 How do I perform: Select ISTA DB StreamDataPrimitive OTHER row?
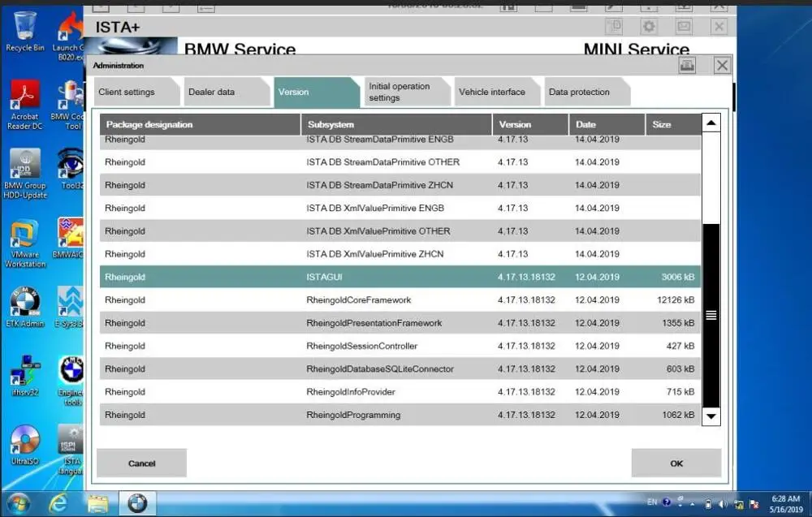click(400, 162)
